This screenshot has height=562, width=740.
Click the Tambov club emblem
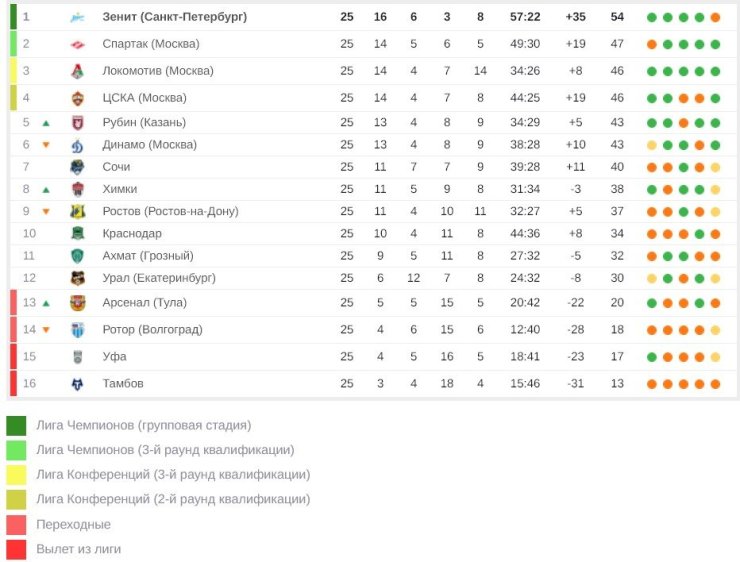point(78,384)
